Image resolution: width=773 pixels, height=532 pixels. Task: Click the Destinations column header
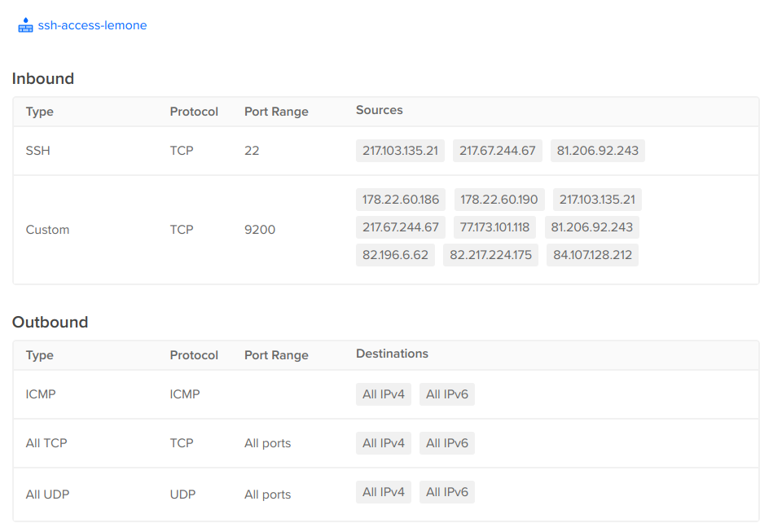392,353
